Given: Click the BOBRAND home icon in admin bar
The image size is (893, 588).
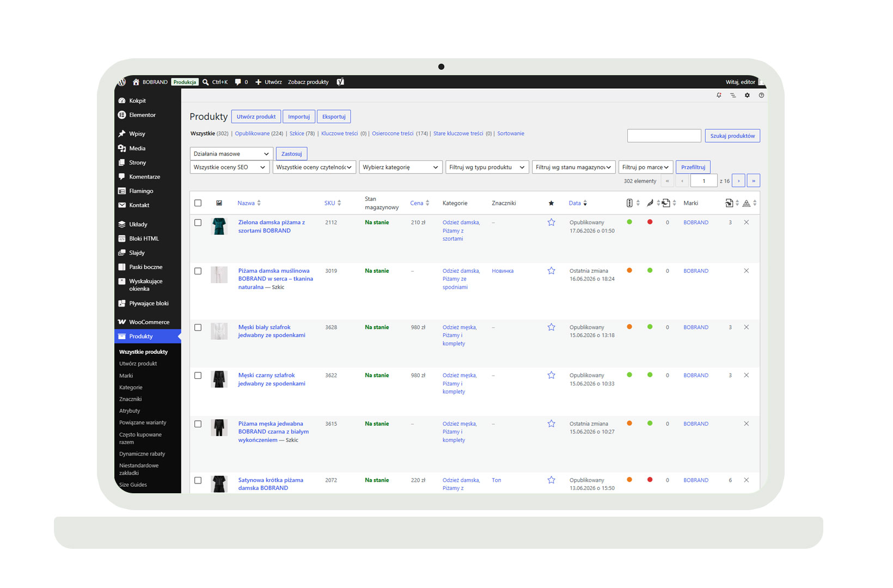Looking at the screenshot, I should point(136,82).
